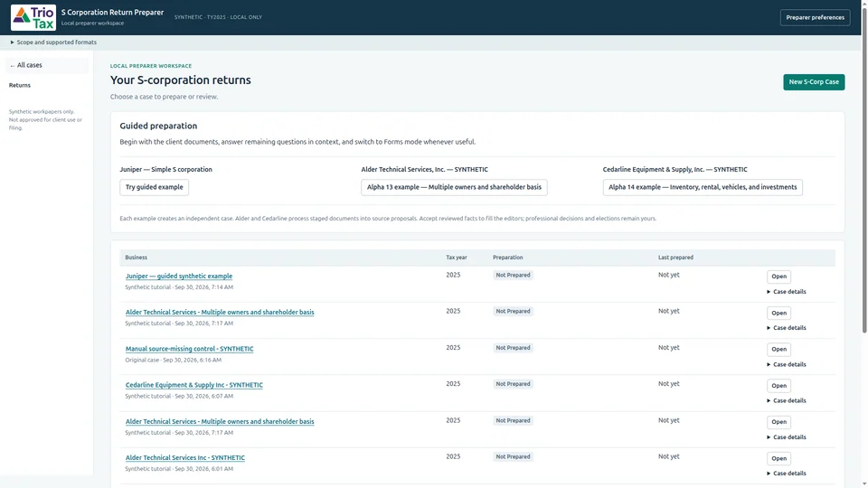
Task: Open Preparer preferences
Action: coord(815,17)
